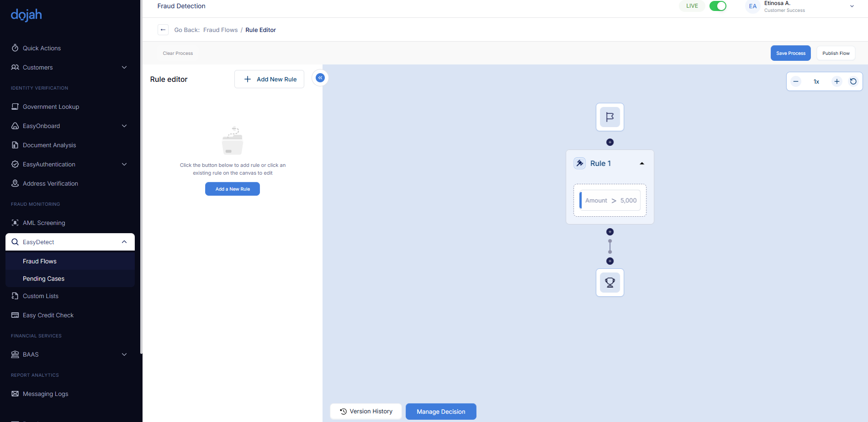Open Version History
The height and width of the screenshot is (422, 868).
pyautogui.click(x=366, y=411)
